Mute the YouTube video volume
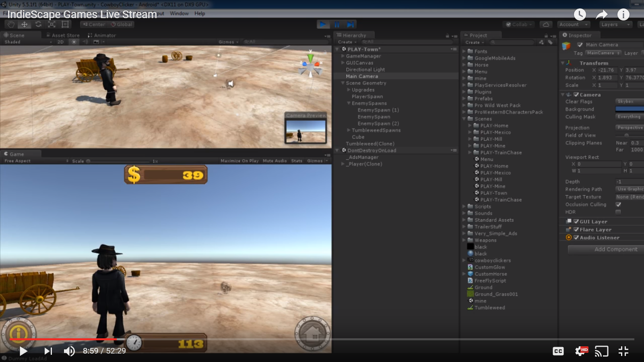The height and width of the screenshot is (362, 644). (x=69, y=351)
